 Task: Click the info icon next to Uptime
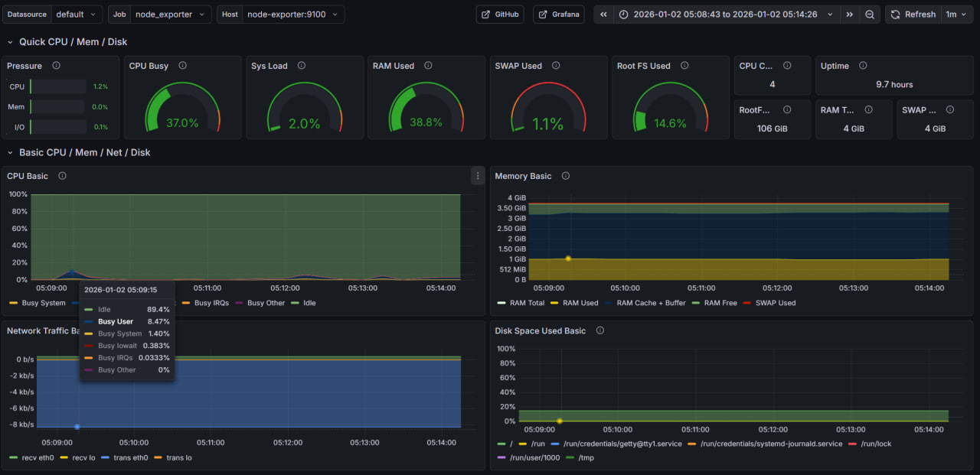(863, 66)
